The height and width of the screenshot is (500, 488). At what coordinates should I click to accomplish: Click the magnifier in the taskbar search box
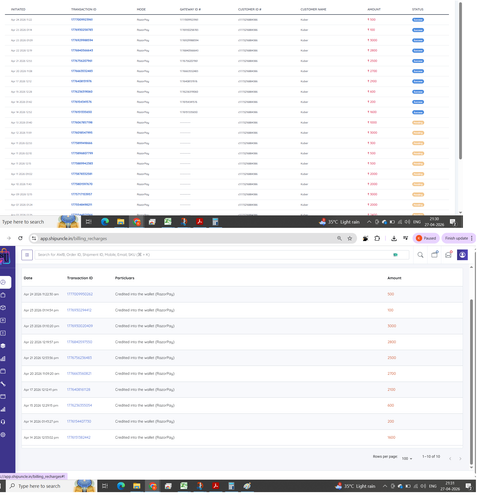pyautogui.click(x=12, y=486)
